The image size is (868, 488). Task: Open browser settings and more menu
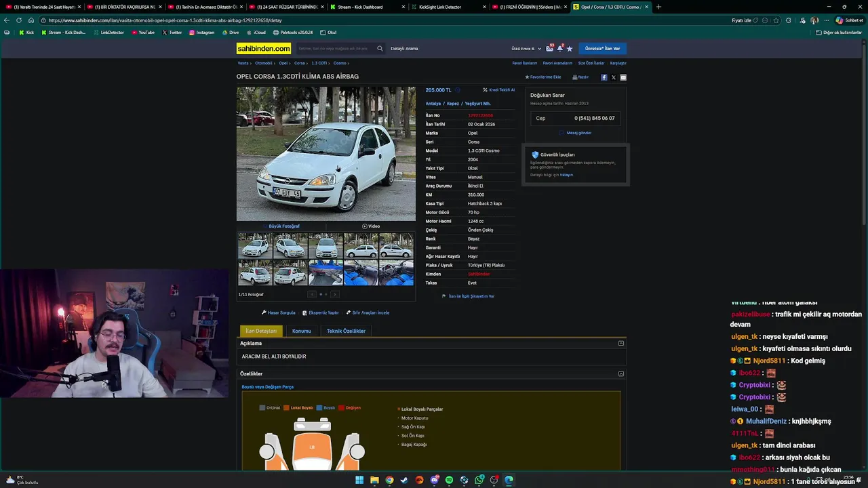tap(826, 20)
